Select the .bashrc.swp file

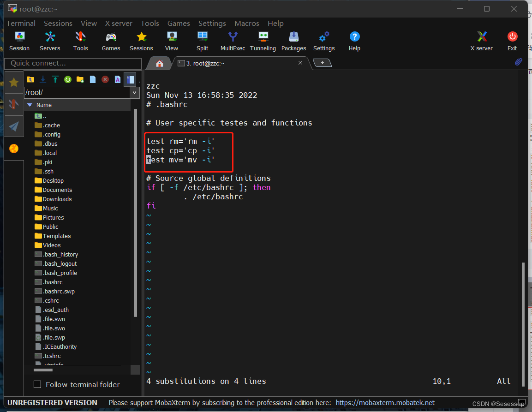[x=55, y=291]
